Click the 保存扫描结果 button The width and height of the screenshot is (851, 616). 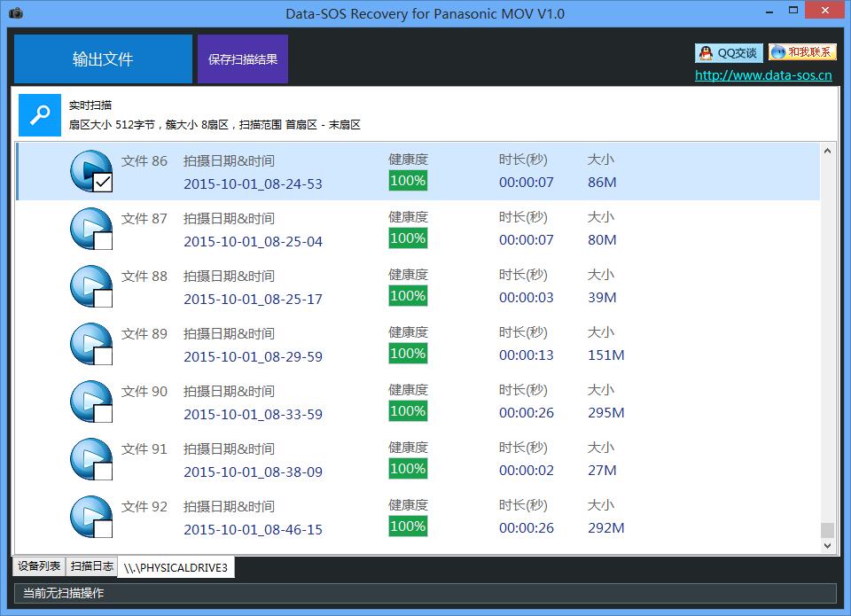[243, 59]
